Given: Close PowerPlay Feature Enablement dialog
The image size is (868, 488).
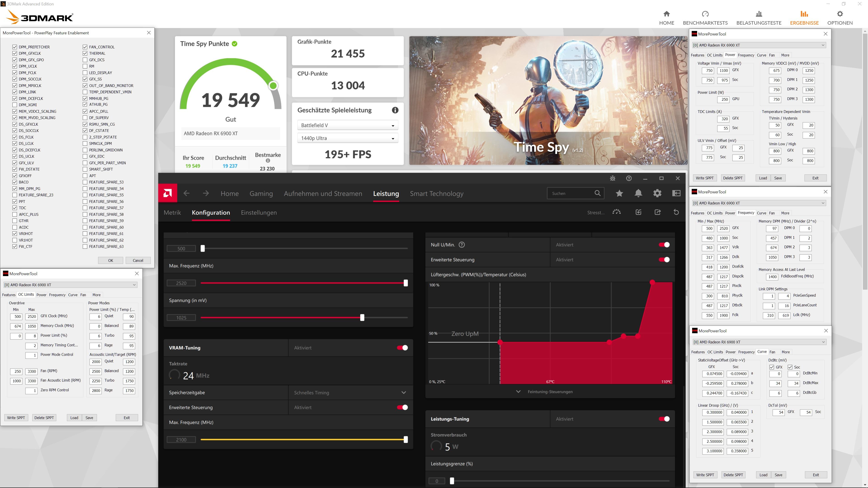Looking at the screenshot, I should tap(149, 33).
